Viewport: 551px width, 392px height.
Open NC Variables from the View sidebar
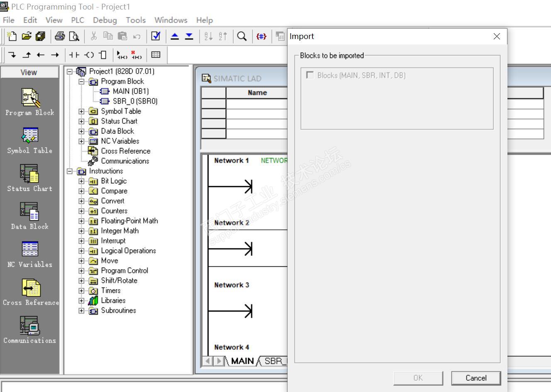[29, 255]
